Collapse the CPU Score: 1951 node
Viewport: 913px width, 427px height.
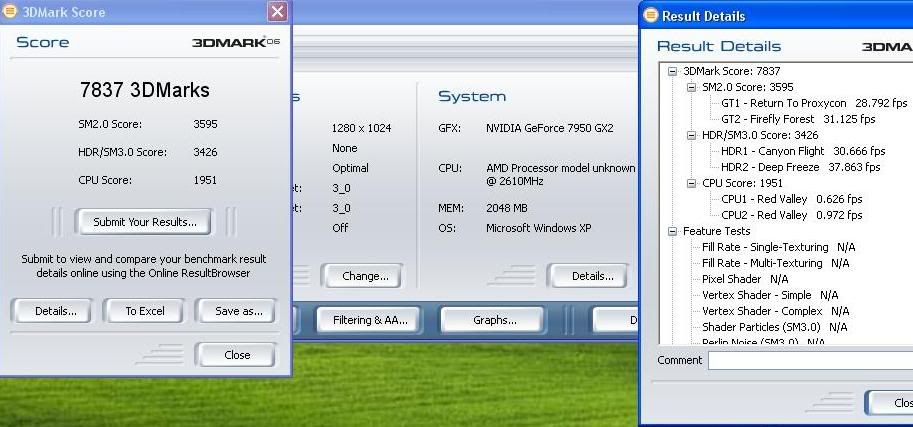click(692, 183)
